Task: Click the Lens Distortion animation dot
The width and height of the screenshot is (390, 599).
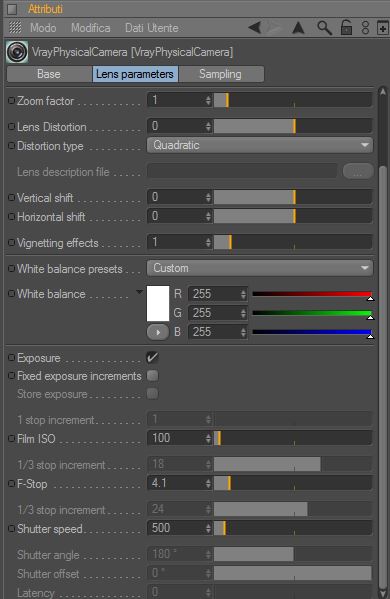Action: tap(11, 126)
